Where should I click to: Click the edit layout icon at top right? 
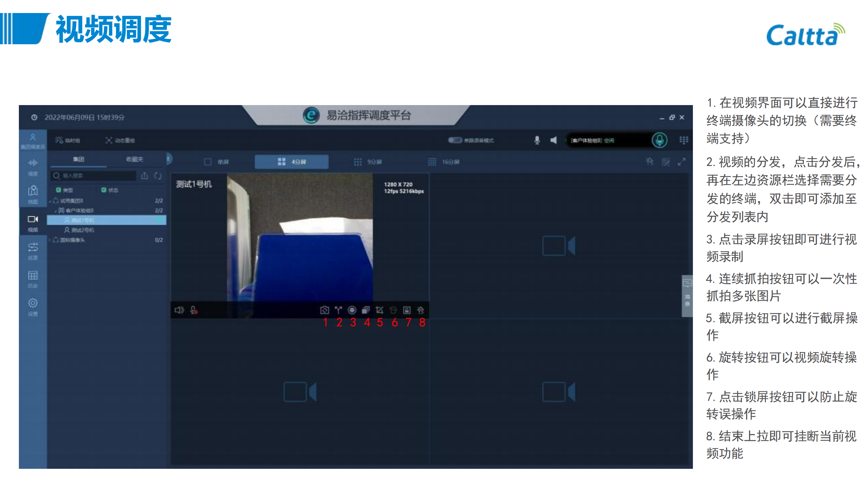(666, 162)
